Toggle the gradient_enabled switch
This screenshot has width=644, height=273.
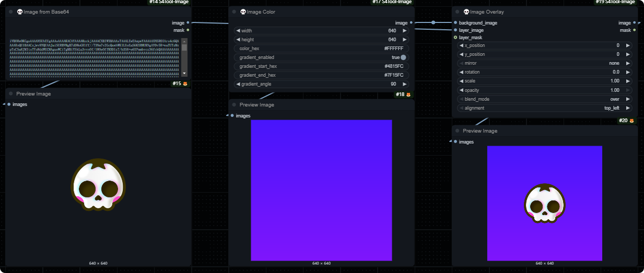coord(403,57)
